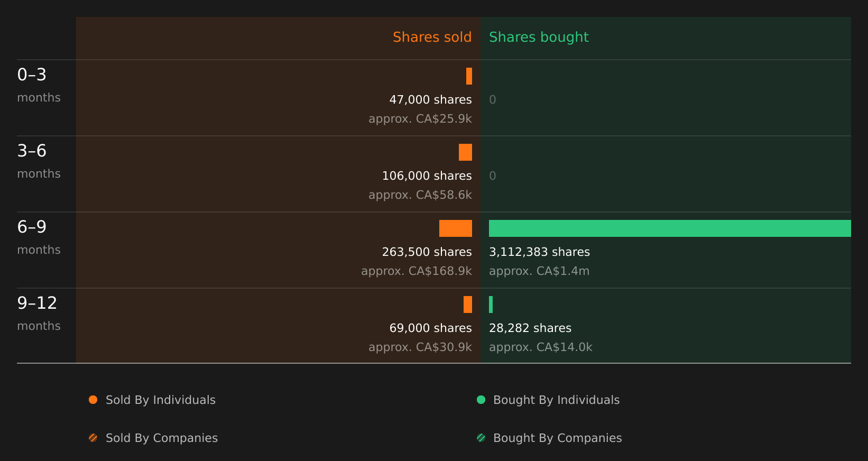Click the 28,282 shares value
The image size is (868, 461).
point(530,328)
